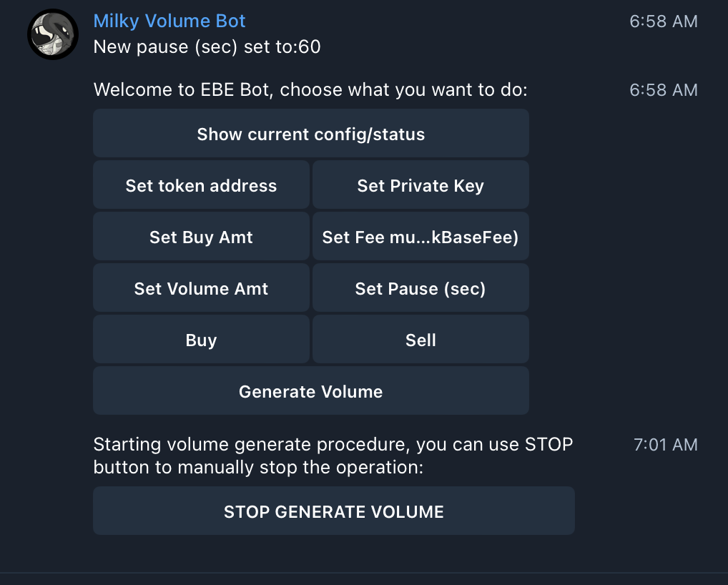Viewport: 728px width, 585px height.
Task: Click the 'Starting volume generate procedure' message
Action: pyautogui.click(x=333, y=444)
